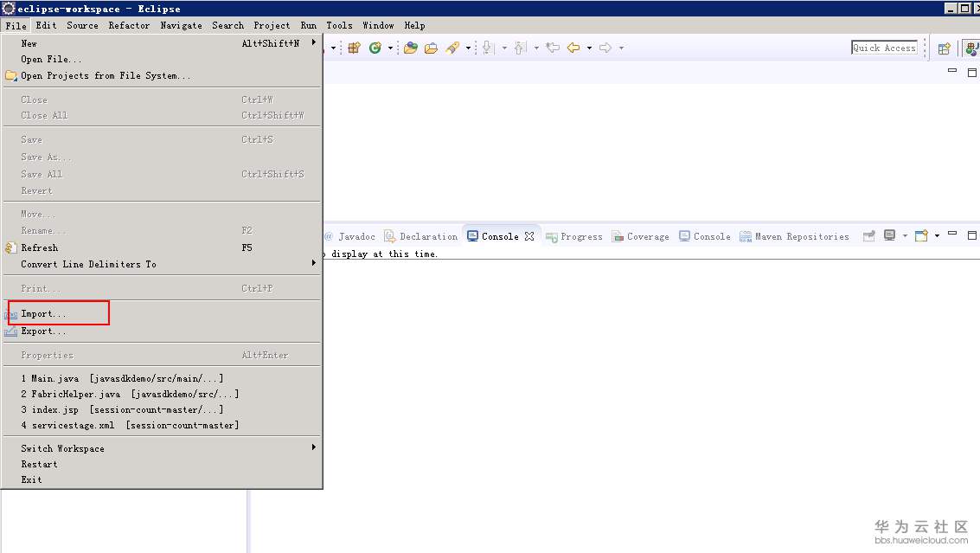Viewport: 980px width, 553px height.
Task: Switch to the inactive second Console tab
Action: click(x=705, y=236)
